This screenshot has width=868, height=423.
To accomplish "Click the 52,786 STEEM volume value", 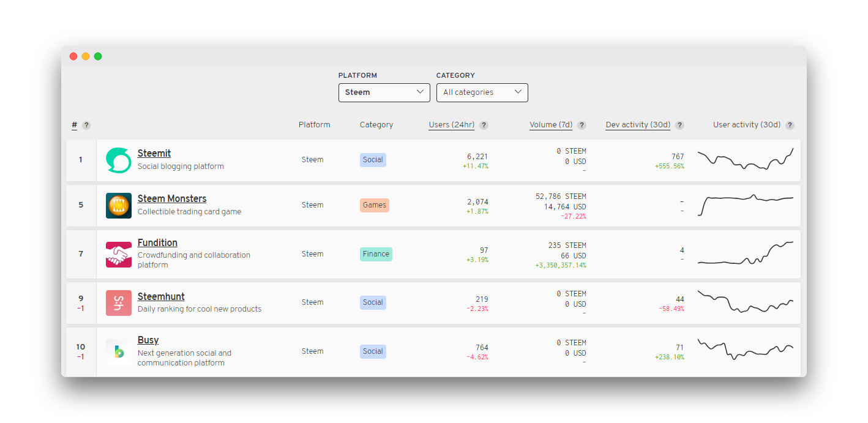I will (561, 197).
